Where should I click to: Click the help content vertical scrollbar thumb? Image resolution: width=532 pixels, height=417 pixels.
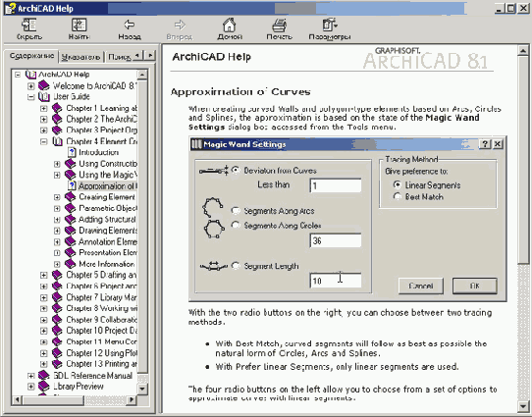coord(523,160)
